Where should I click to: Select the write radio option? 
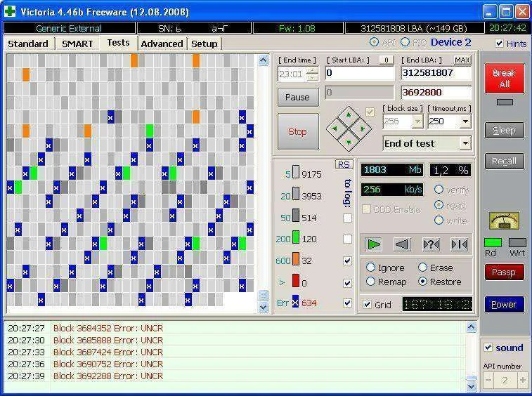tap(439, 220)
